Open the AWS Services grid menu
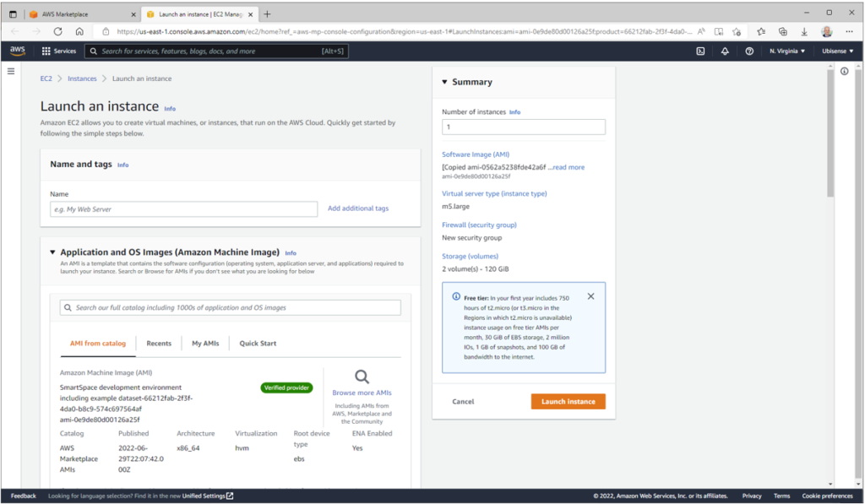This screenshot has width=865, height=504. (x=59, y=51)
